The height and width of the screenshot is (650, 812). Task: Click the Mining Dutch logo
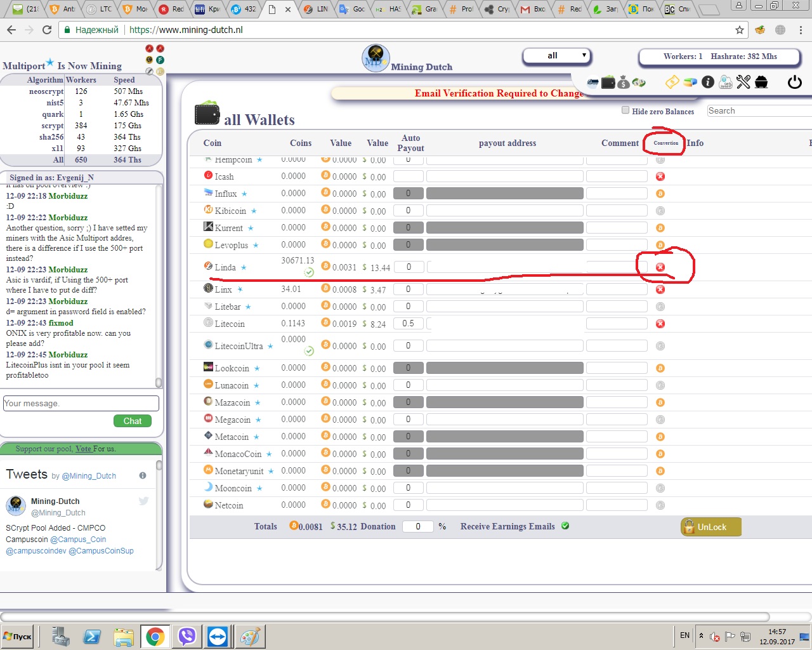[376, 58]
